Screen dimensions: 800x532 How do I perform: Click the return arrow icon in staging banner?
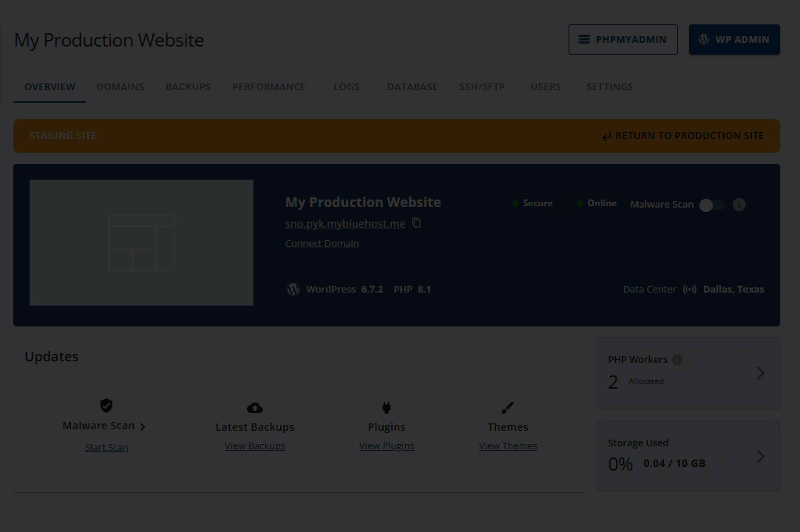click(606, 136)
